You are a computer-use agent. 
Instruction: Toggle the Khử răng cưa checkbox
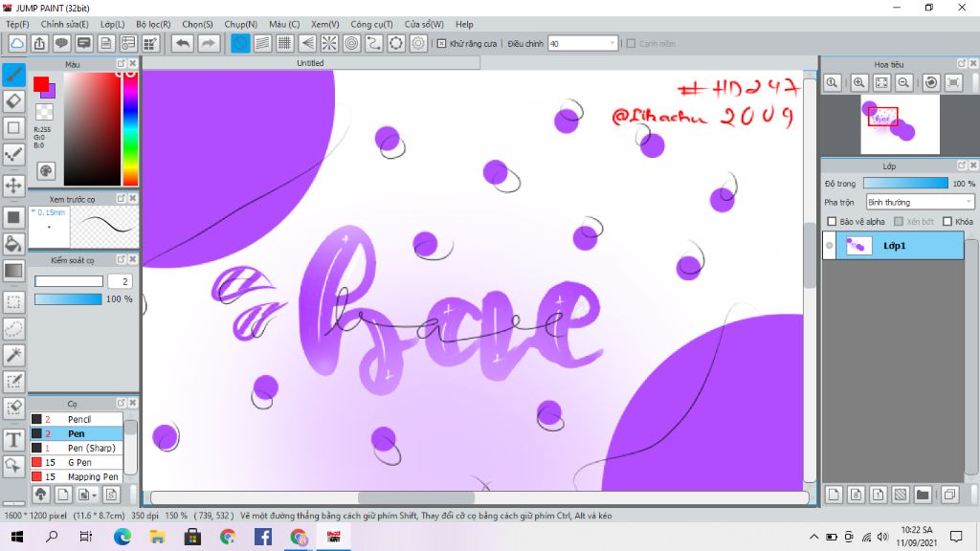click(441, 44)
